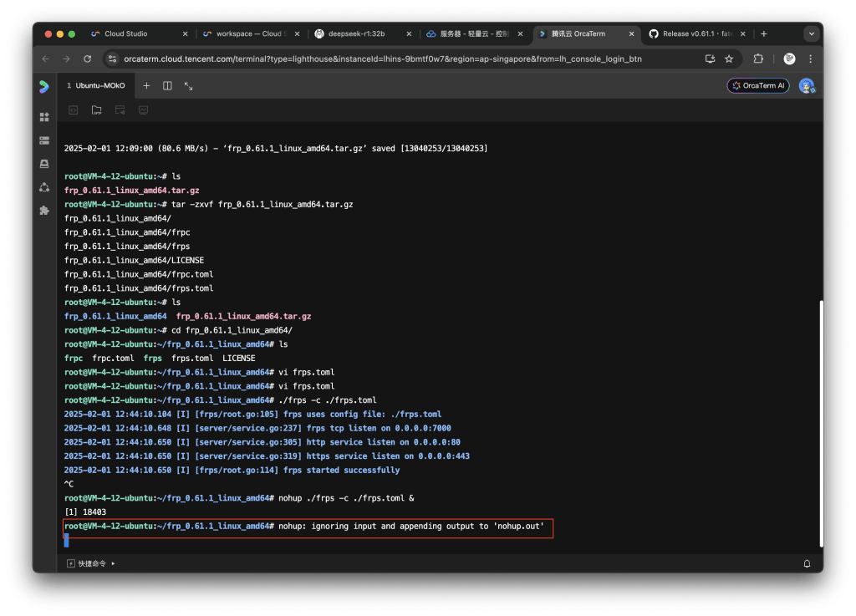Click the command history window toolbar icon

pos(120,110)
